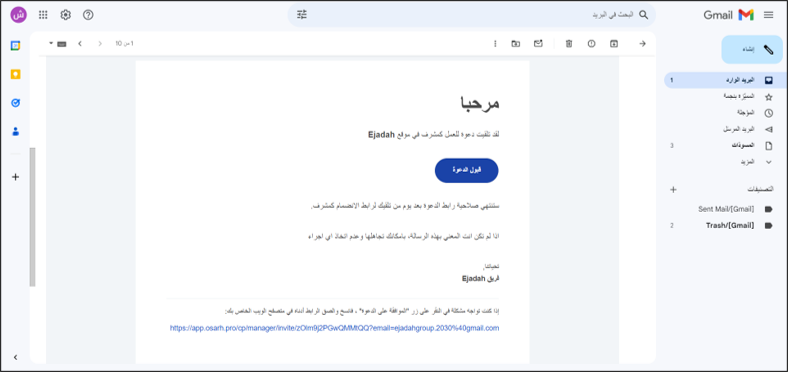Screen dimensions: 788x372
Task: Mark the email as unread
Action: [538, 44]
